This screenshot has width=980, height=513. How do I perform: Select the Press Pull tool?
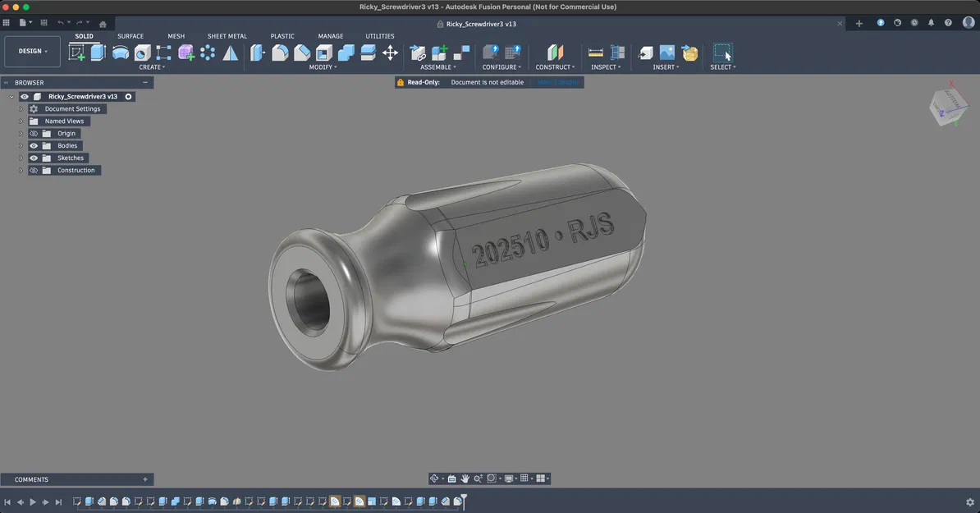[x=258, y=53]
